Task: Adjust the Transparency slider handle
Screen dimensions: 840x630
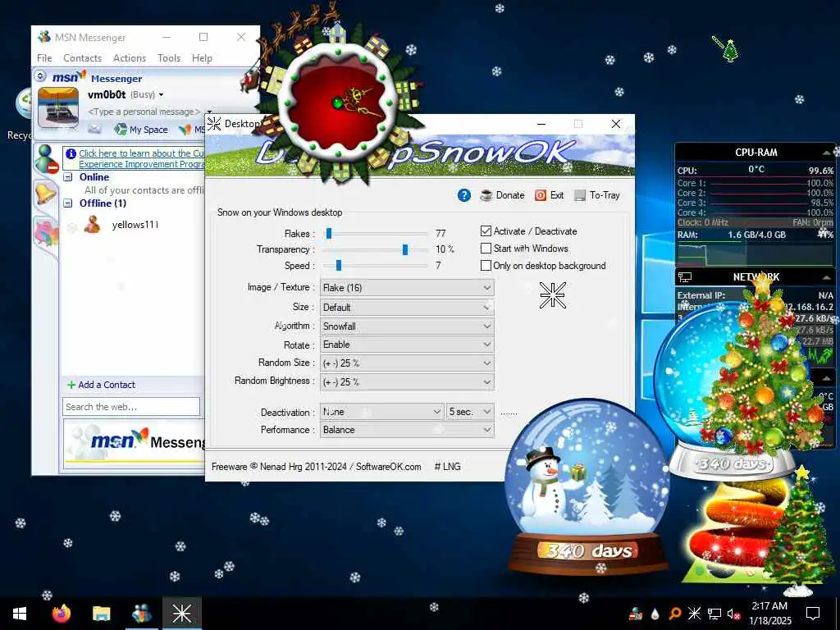Action: point(405,249)
